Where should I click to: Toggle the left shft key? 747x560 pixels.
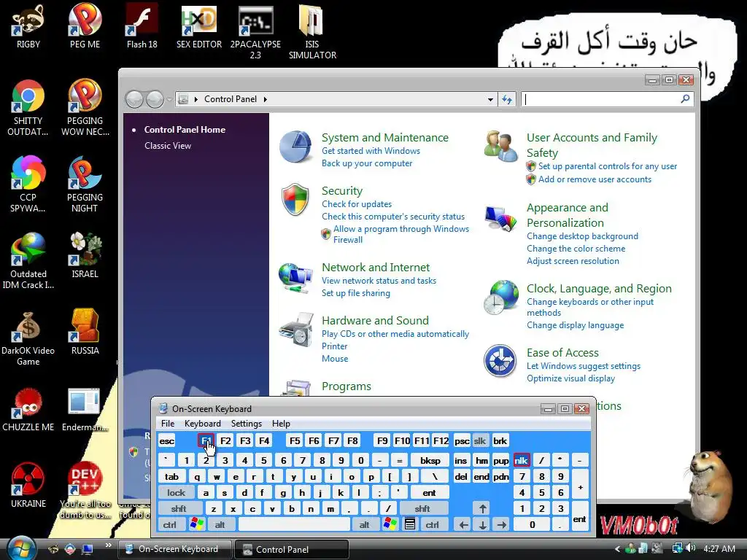179,508
